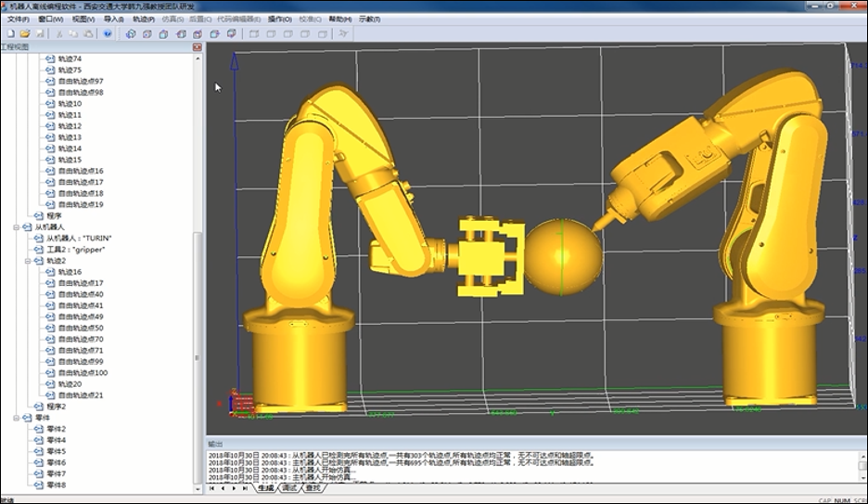This screenshot has height=504, width=868.
Task: Click the New file toolbar icon
Action: click(8, 33)
